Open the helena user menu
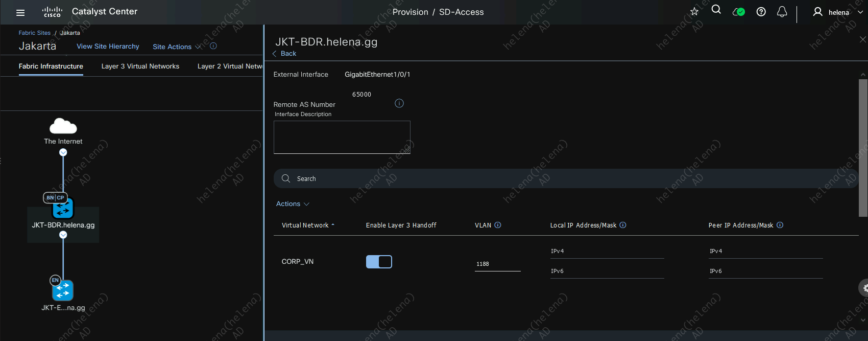The width and height of the screenshot is (868, 341). (838, 12)
